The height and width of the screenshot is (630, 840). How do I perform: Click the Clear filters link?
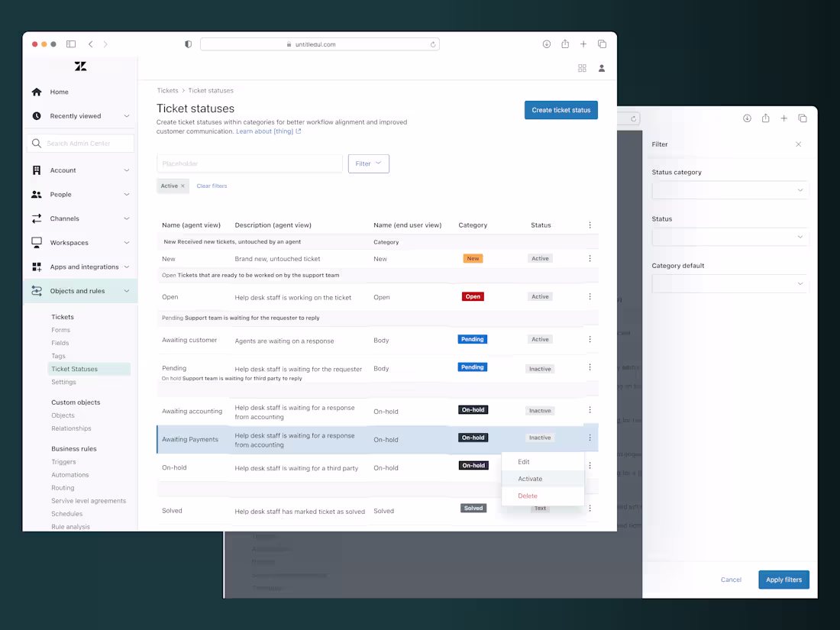(x=212, y=186)
